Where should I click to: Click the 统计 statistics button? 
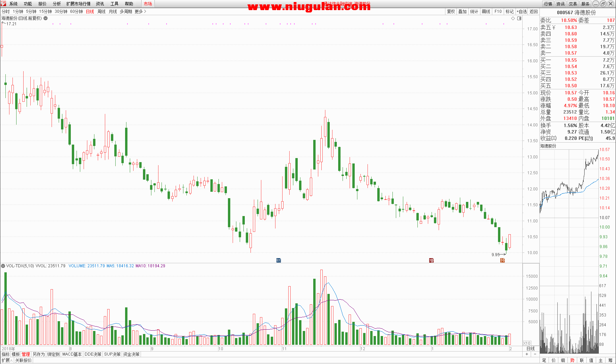[x=474, y=11]
